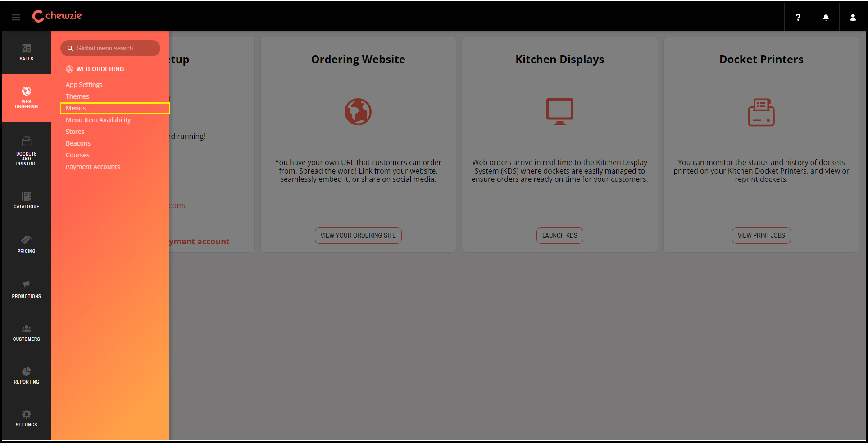Open Themes in the submenu
This screenshot has width=868, height=444.
click(x=77, y=96)
